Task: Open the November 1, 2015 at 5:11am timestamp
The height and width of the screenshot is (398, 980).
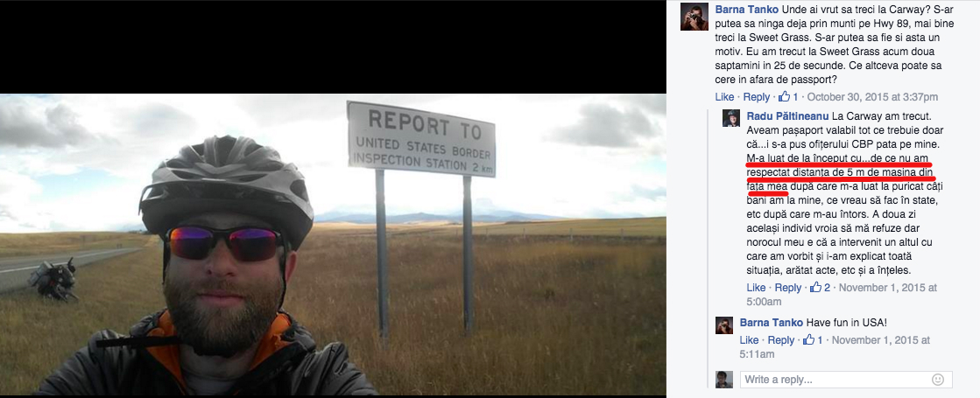Action: [835, 347]
